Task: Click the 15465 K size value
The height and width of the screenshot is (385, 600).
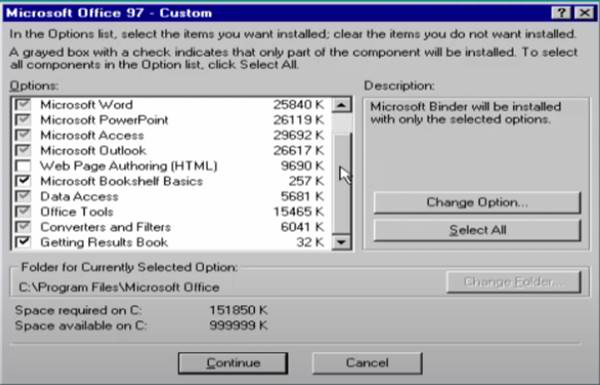Action: pyautogui.click(x=298, y=212)
